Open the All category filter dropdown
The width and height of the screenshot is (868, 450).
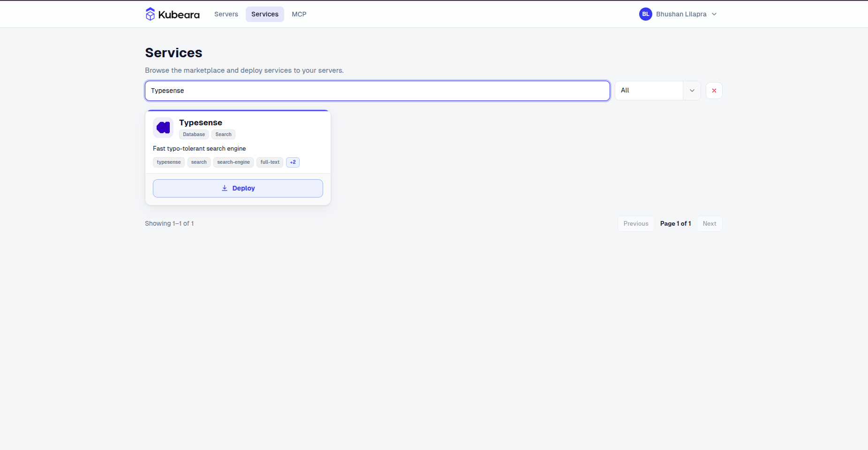click(657, 91)
